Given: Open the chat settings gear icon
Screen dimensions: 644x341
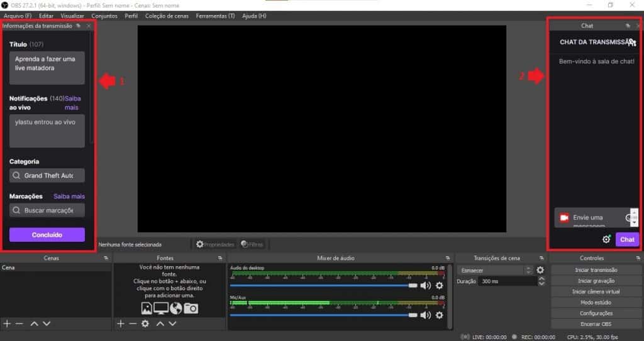Looking at the screenshot, I should coord(607,239).
